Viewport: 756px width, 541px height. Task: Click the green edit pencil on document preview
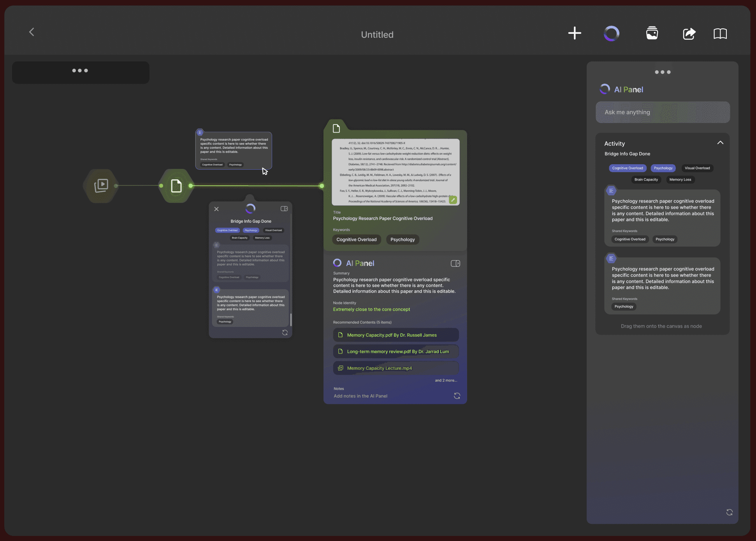[453, 200]
